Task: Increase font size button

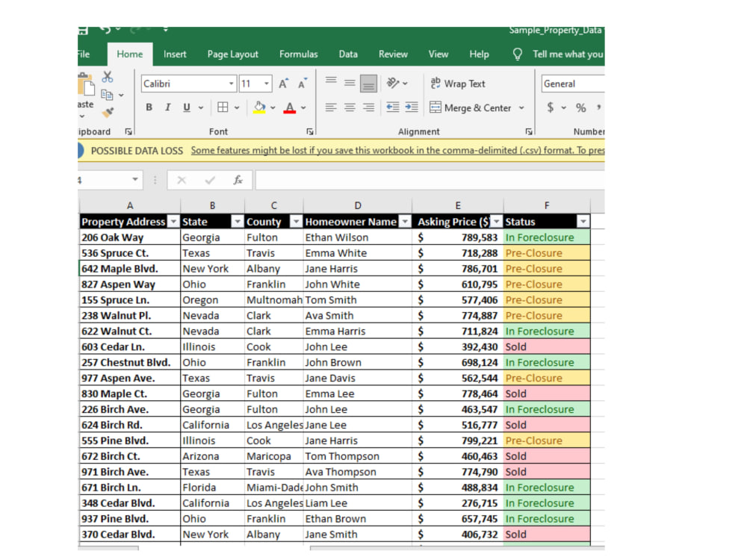Action: coord(283,84)
